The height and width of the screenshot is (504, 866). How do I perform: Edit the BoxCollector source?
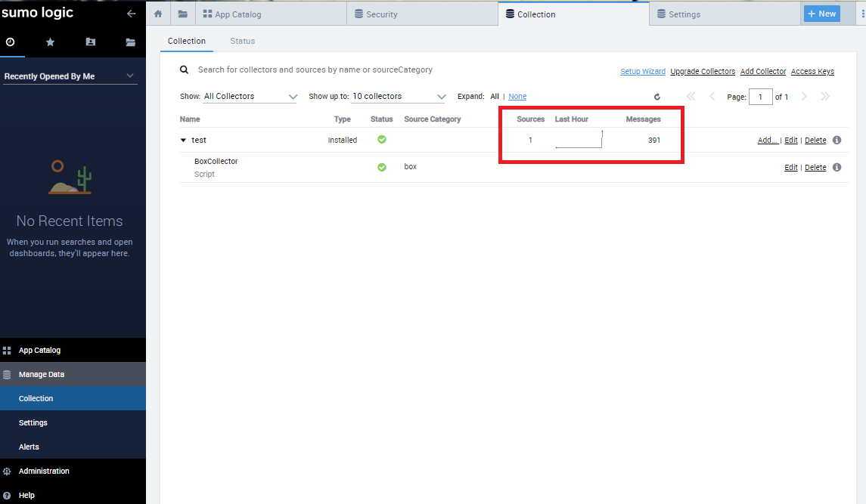point(791,167)
